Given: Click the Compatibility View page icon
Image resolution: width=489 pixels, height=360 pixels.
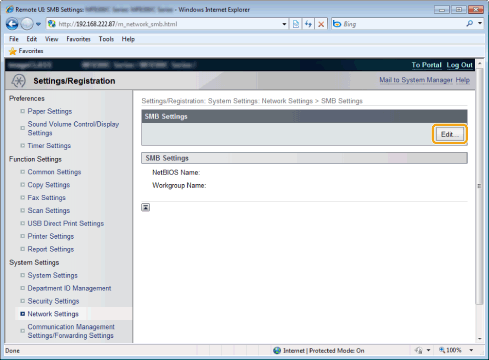Looking at the screenshot, I should click(x=296, y=24).
